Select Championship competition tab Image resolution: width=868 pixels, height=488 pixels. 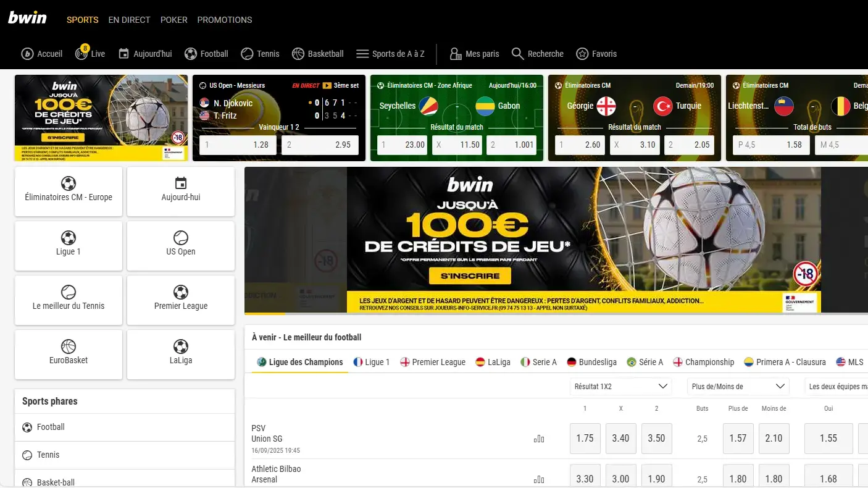[x=703, y=362]
